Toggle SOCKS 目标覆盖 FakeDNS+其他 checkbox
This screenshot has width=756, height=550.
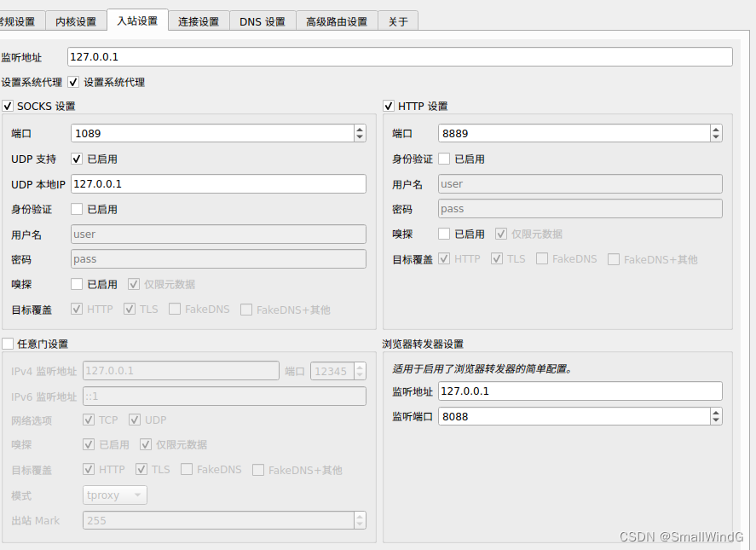click(246, 310)
